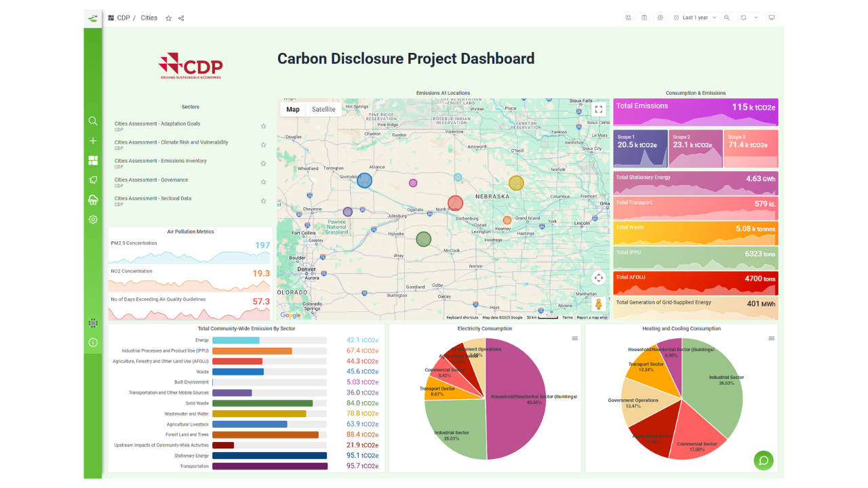
Task: Activate the Street View pegman on the map
Action: tap(599, 303)
